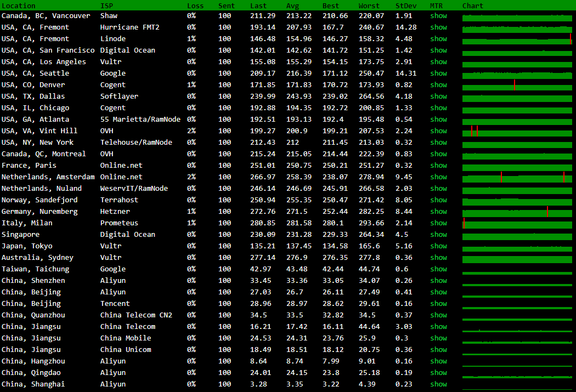The width and height of the screenshot is (576, 392).
Task: Open 'show' for Singapore Digital Ocean
Action: (x=439, y=235)
